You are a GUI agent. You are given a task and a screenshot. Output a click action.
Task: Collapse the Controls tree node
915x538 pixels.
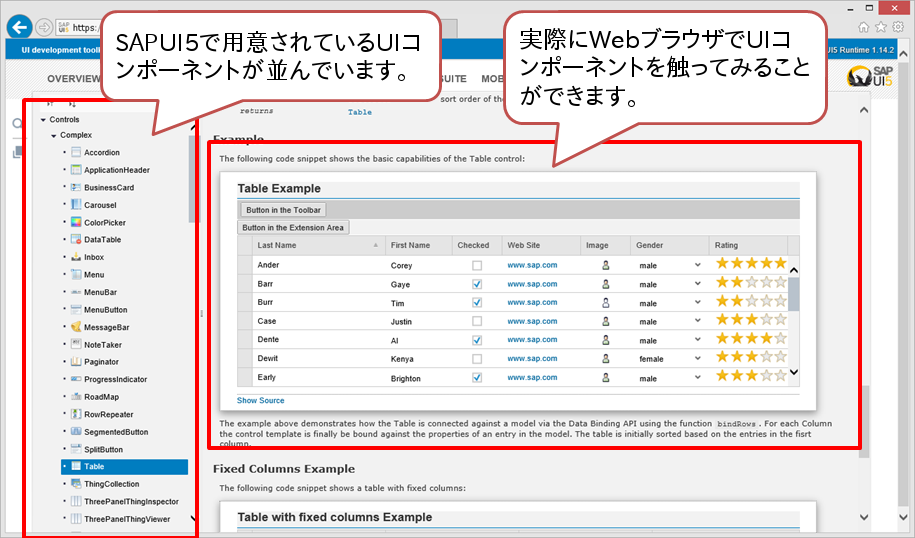pyautogui.click(x=43, y=120)
